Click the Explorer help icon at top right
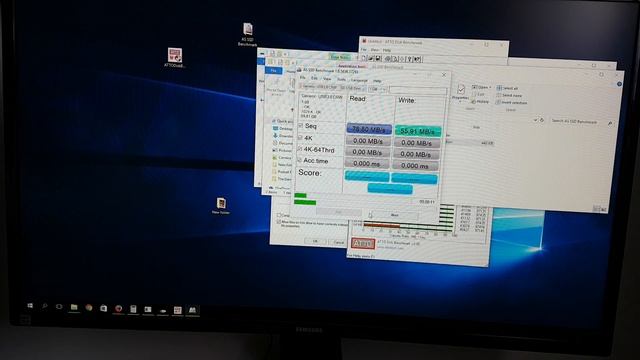The image size is (640, 360). (619, 84)
